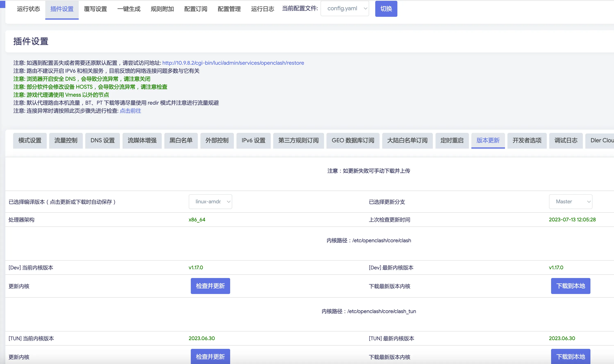Click the openclash restore URL link
The height and width of the screenshot is (364, 614).
coord(233,63)
